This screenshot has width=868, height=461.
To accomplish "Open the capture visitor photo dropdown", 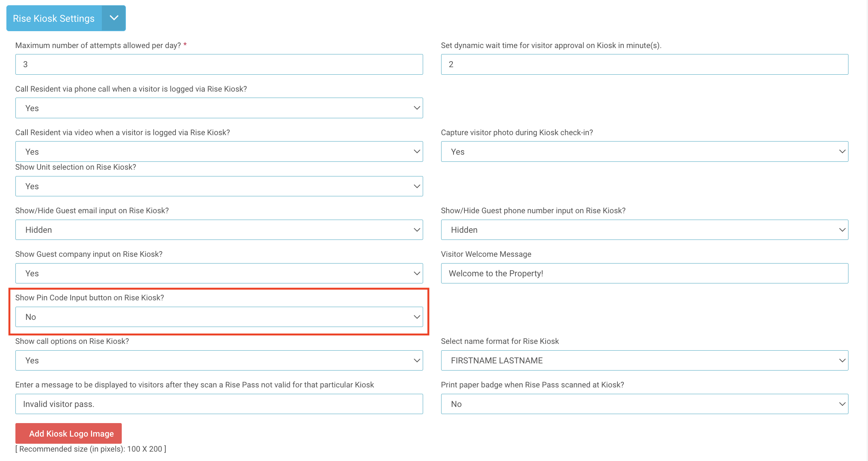I will pos(644,152).
